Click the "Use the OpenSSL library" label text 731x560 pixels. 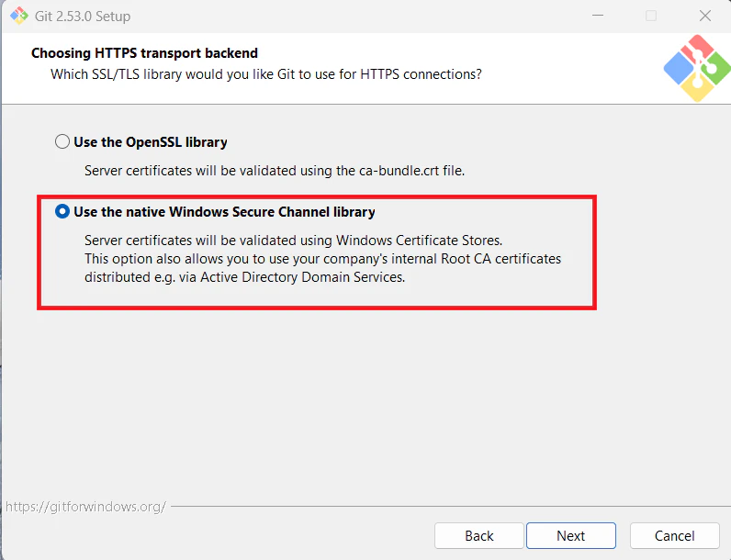coord(151,142)
